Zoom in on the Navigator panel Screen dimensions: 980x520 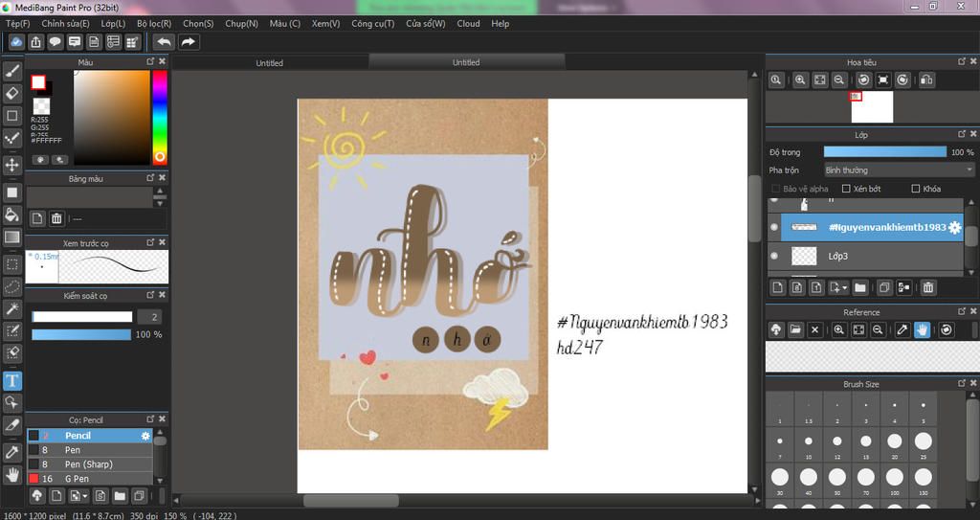[x=800, y=80]
